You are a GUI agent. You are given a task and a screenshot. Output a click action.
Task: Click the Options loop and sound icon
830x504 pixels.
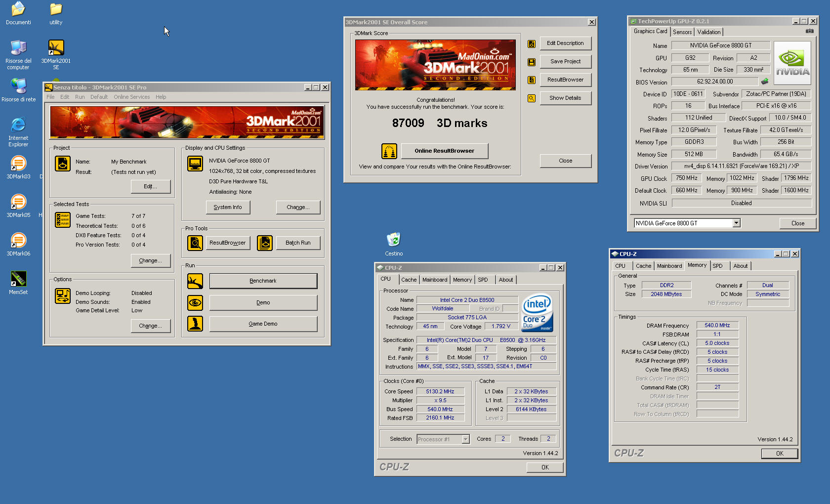(x=63, y=296)
